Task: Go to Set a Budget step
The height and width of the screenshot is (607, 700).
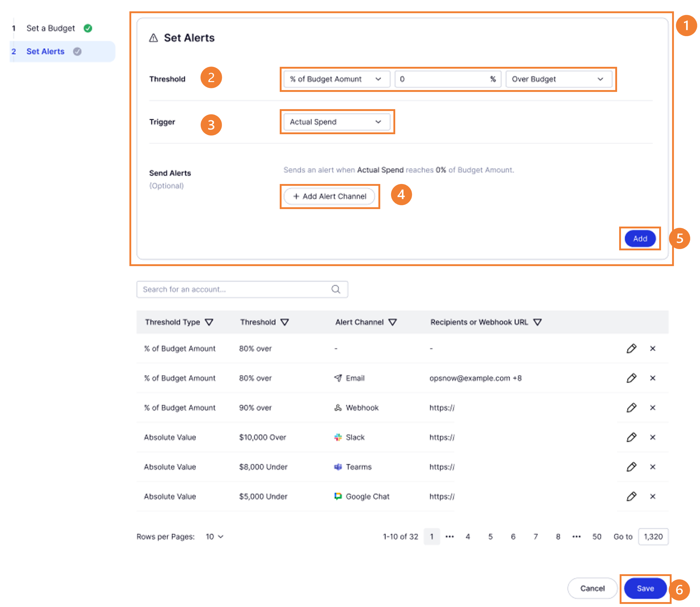Action: (x=51, y=28)
